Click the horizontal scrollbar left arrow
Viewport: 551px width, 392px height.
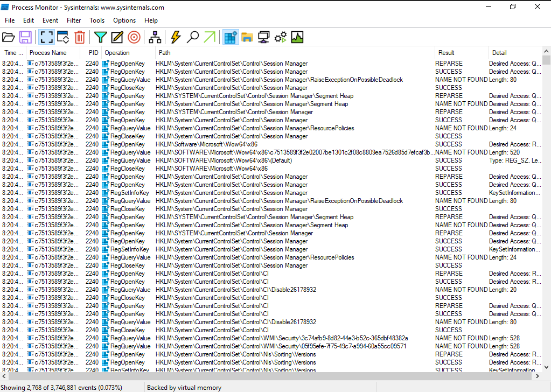(x=4, y=376)
